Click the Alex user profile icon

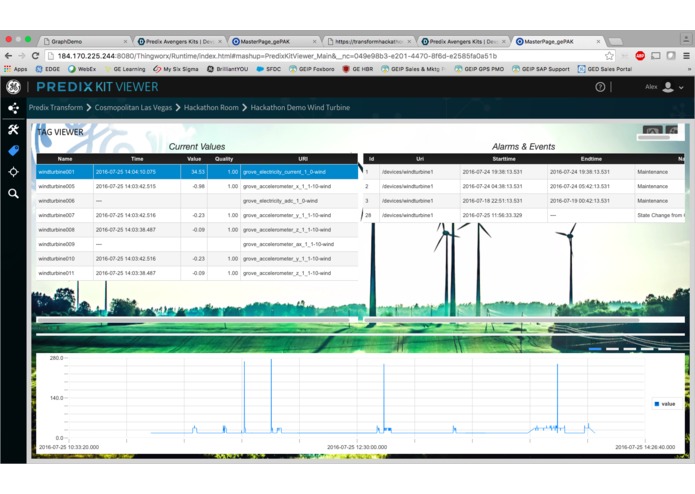[x=668, y=87]
